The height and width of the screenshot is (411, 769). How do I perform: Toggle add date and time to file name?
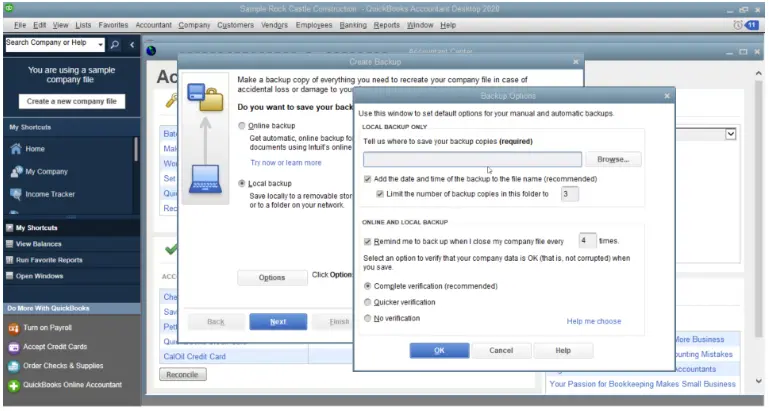pos(367,179)
